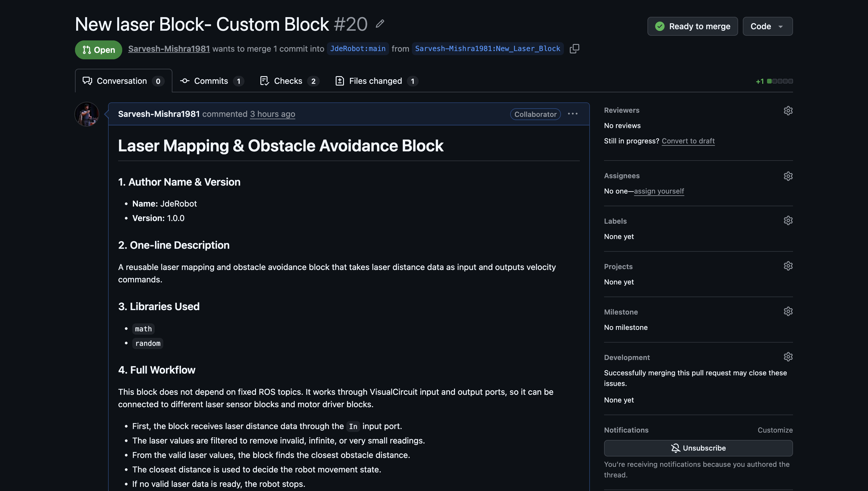Image resolution: width=868 pixels, height=491 pixels.
Task: Open Milestone settings gear
Action: (788, 311)
